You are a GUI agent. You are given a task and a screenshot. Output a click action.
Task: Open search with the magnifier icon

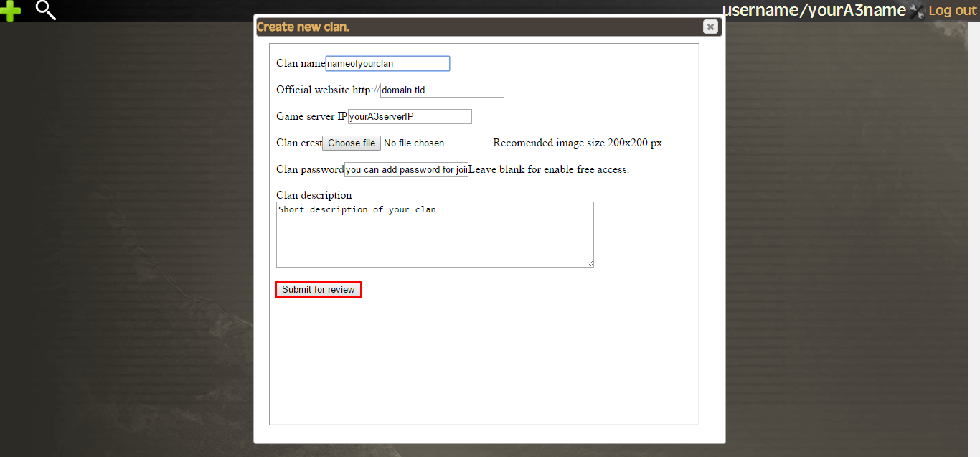[x=45, y=10]
